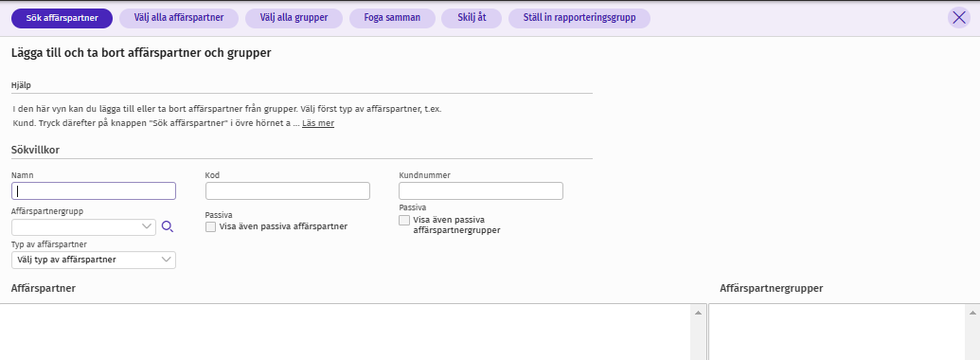Enable Visa även passiva affärspartner checkbox
This screenshot has height=360, width=980.
click(210, 226)
